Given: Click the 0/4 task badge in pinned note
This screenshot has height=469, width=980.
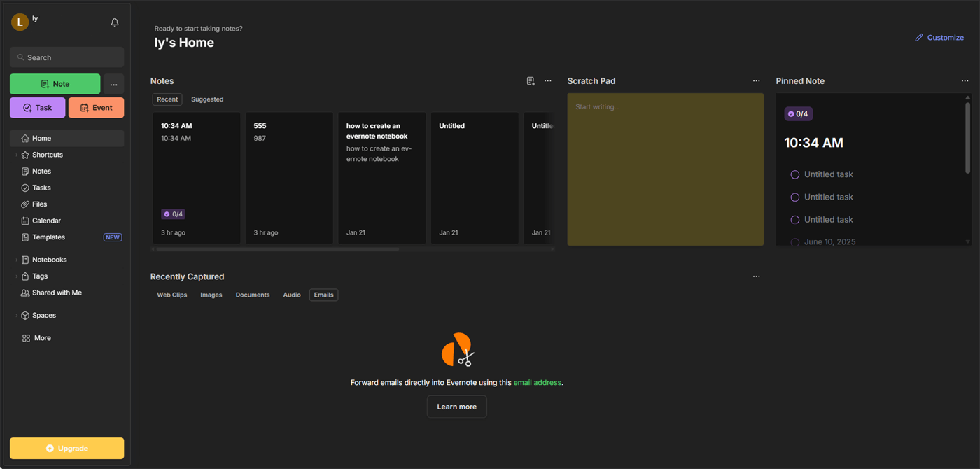Looking at the screenshot, I should pyautogui.click(x=799, y=114).
